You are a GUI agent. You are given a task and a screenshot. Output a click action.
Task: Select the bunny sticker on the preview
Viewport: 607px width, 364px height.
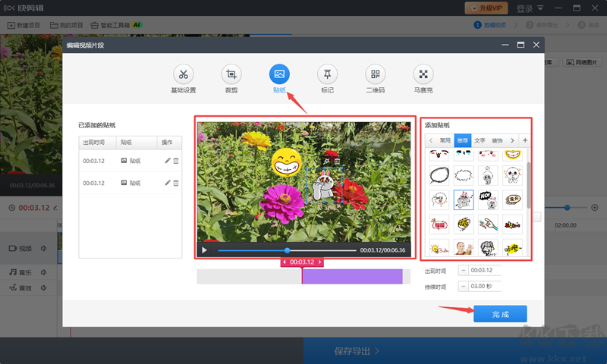[x=323, y=185]
